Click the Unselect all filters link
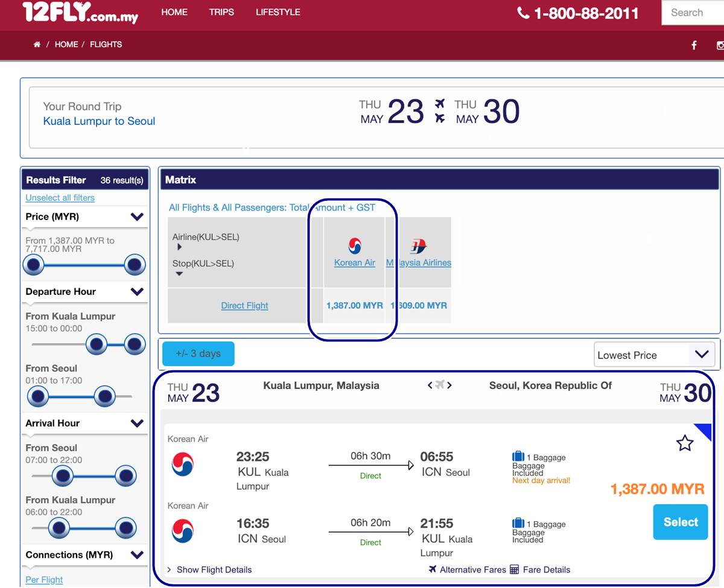The height and width of the screenshot is (588, 724). pyautogui.click(x=60, y=198)
